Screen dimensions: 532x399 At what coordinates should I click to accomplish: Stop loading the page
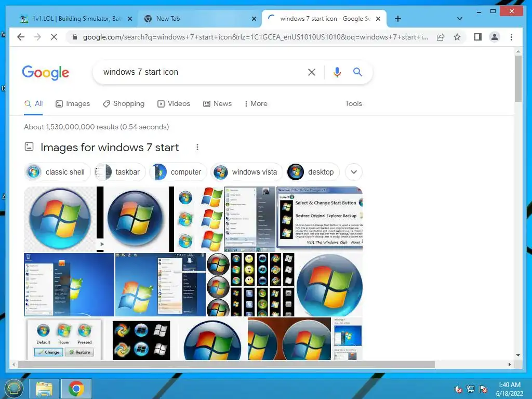(54, 37)
